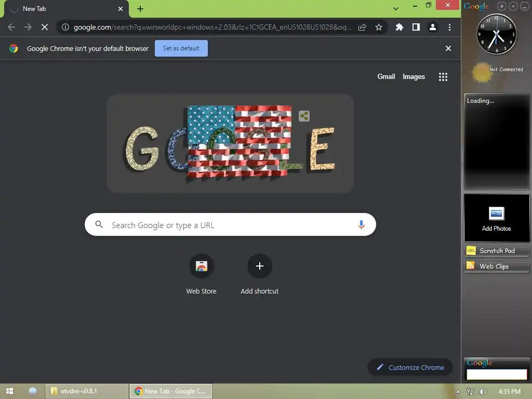The height and width of the screenshot is (399, 532).
Task: Go forward to next page
Action: [28, 27]
